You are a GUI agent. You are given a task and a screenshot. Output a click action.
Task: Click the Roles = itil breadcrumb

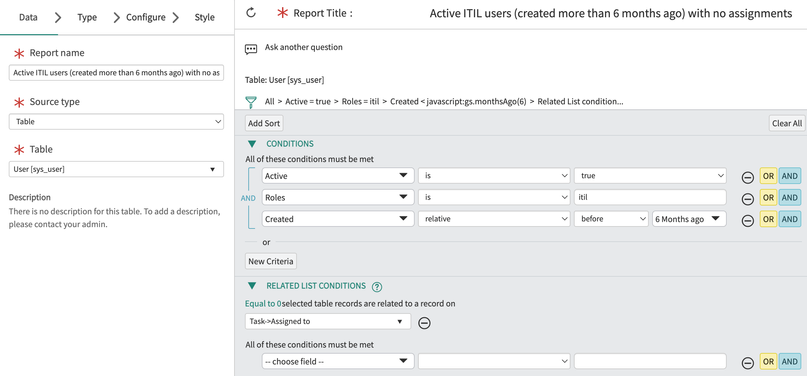pyautogui.click(x=360, y=102)
